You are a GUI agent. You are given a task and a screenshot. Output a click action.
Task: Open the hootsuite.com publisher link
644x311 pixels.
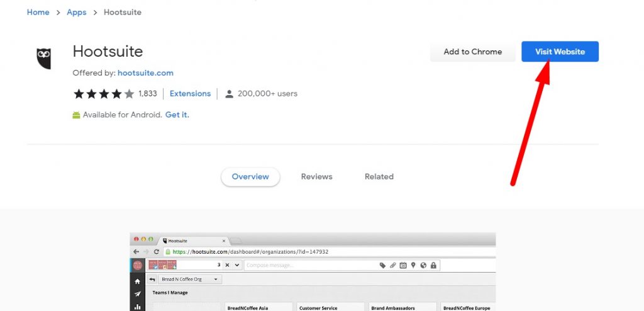pyautogui.click(x=145, y=73)
